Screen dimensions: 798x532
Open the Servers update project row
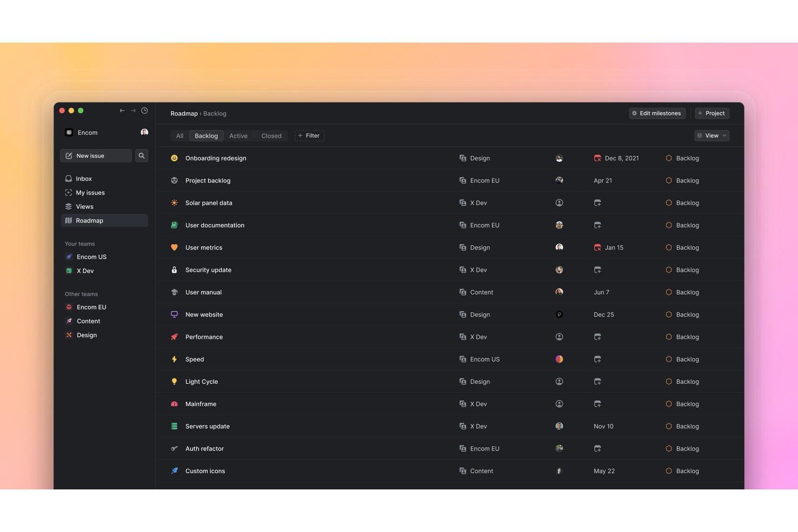coord(450,426)
